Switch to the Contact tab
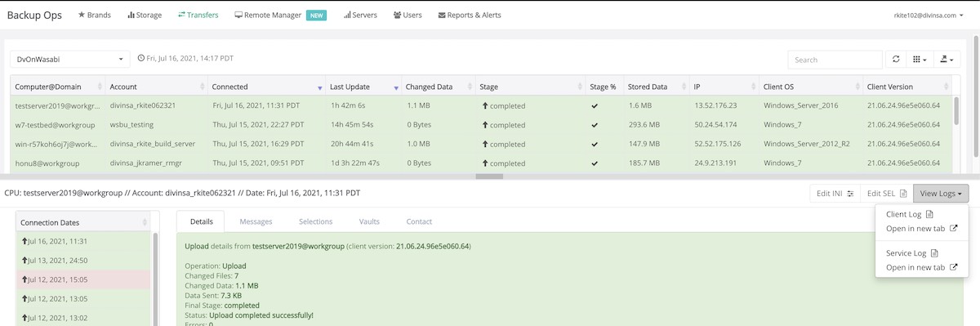This screenshot has height=326, width=980. tap(419, 221)
